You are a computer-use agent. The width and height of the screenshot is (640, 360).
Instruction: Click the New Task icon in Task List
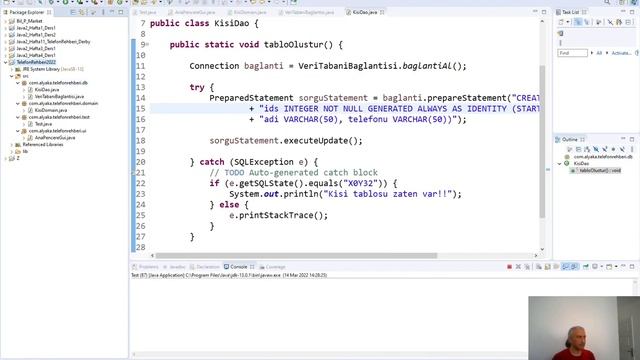pyautogui.click(x=562, y=22)
